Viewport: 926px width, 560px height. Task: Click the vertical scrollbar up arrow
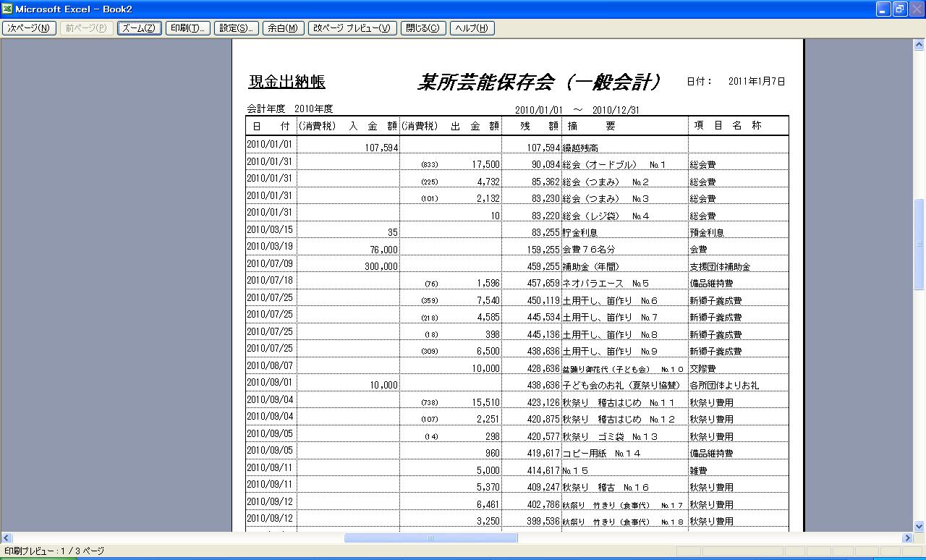coord(919,45)
